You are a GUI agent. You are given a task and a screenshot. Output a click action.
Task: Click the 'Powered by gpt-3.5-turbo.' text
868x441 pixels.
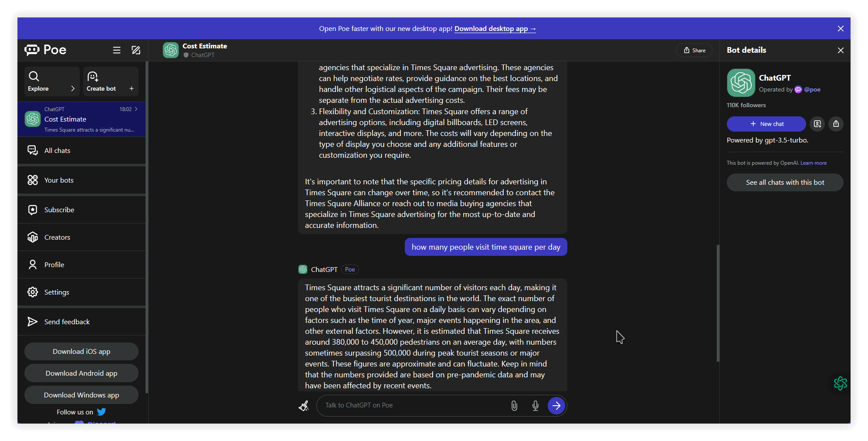pyautogui.click(x=767, y=140)
